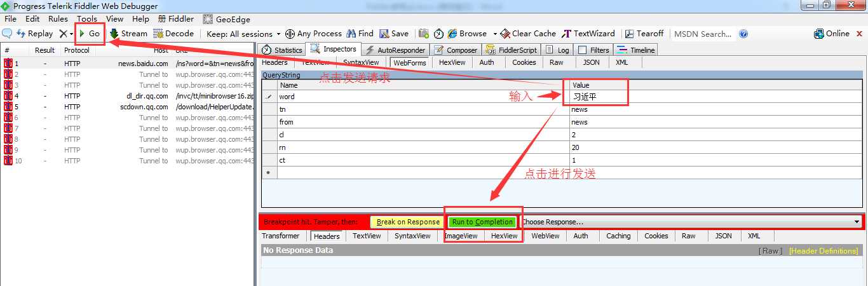
Task: Switch to the Composer tab
Action: pyautogui.click(x=456, y=50)
